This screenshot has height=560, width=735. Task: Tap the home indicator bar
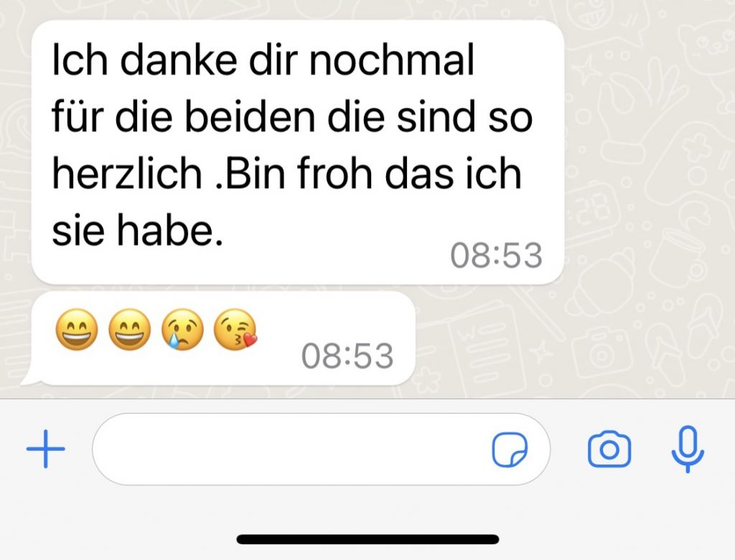point(367,539)
